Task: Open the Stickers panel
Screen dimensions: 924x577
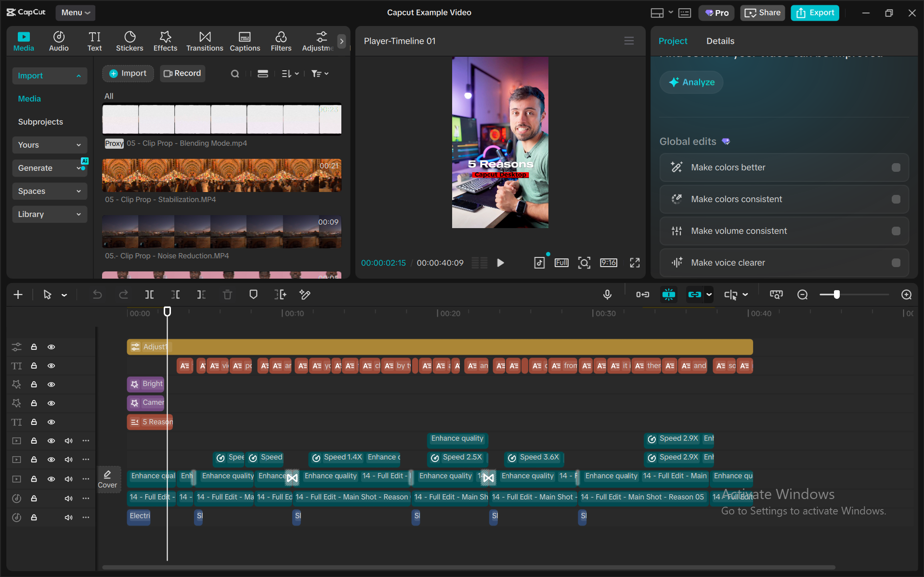Action: [130, 41]
